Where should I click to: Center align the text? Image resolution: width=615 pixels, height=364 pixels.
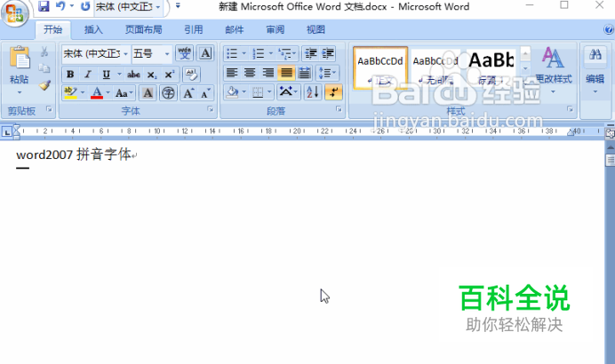[250, 73]
